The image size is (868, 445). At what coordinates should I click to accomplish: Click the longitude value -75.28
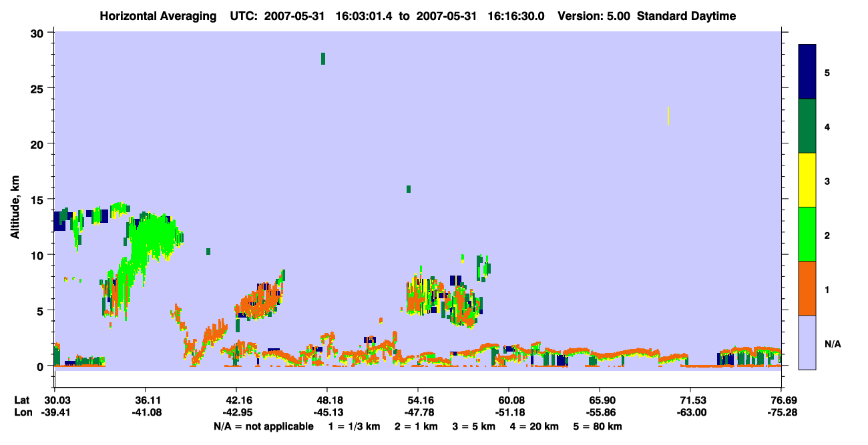[781, 412]
